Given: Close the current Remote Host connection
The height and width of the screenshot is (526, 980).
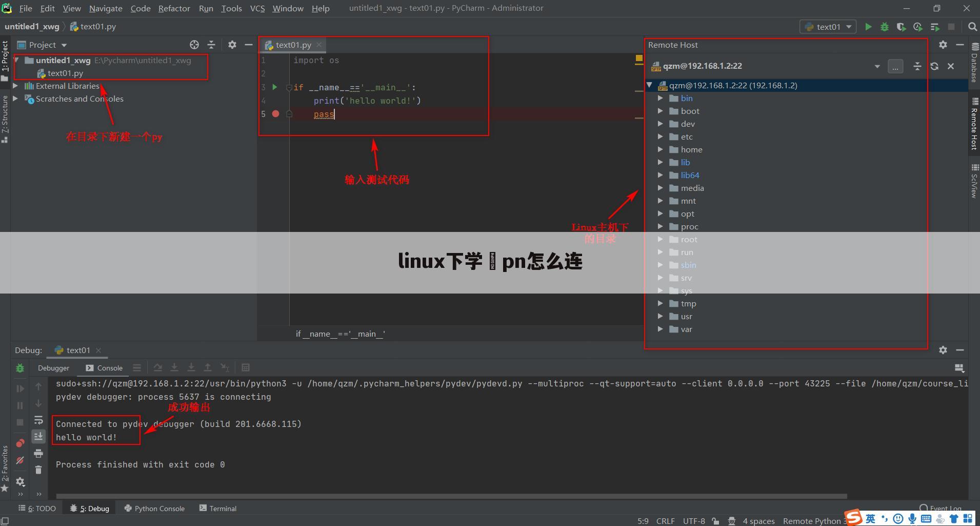Looking at the screenshot, I should click(x=951, y=66).
